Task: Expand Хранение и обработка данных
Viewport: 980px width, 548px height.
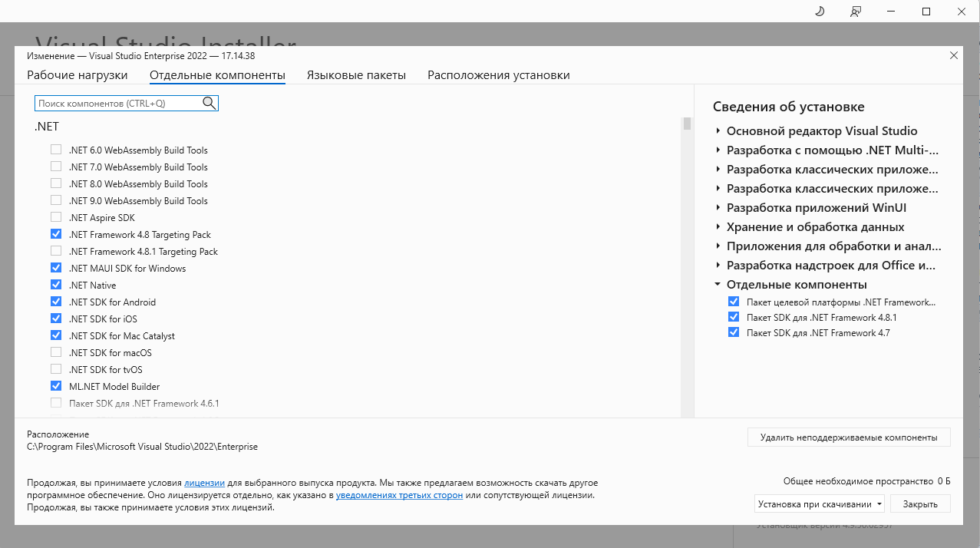Action: [718, 227]
